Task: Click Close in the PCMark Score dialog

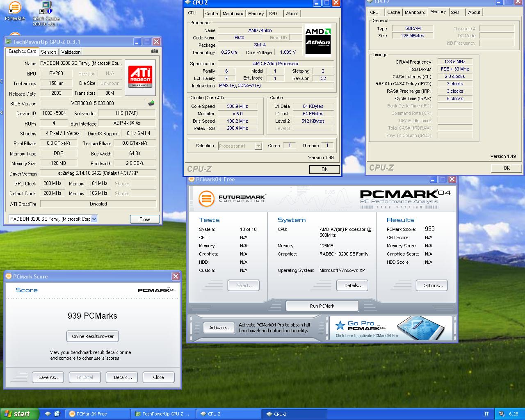Action: tap(158, 377)
